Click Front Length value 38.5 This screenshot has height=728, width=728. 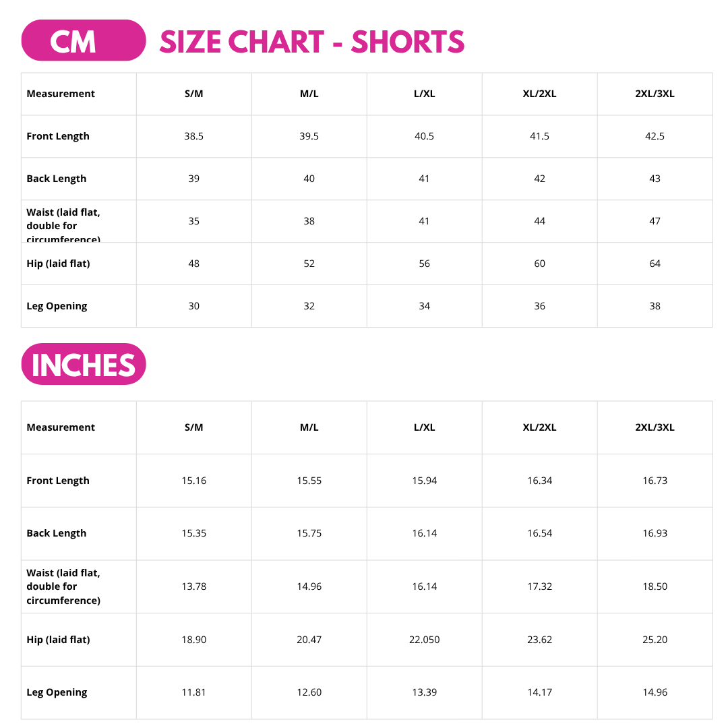193,136
